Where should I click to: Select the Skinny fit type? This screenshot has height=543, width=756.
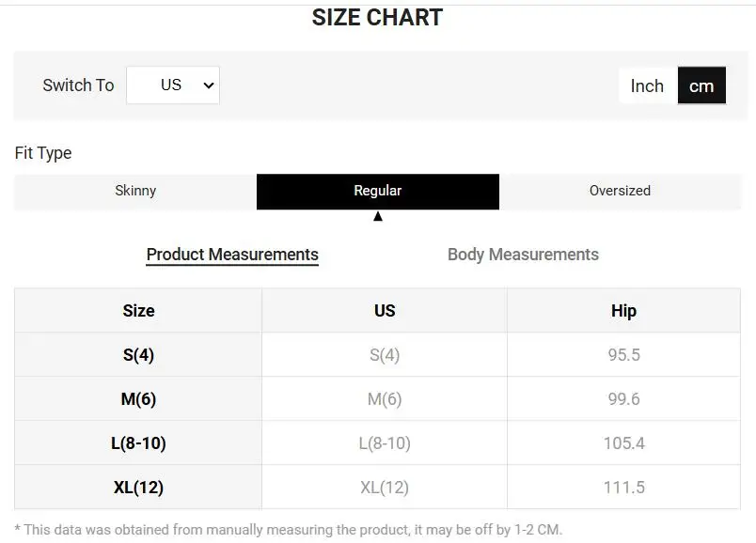(135, 191)
